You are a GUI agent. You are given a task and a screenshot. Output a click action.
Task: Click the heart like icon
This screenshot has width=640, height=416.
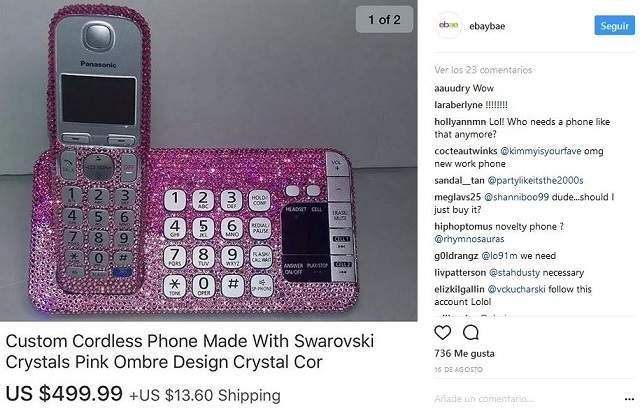coord(442,332)
